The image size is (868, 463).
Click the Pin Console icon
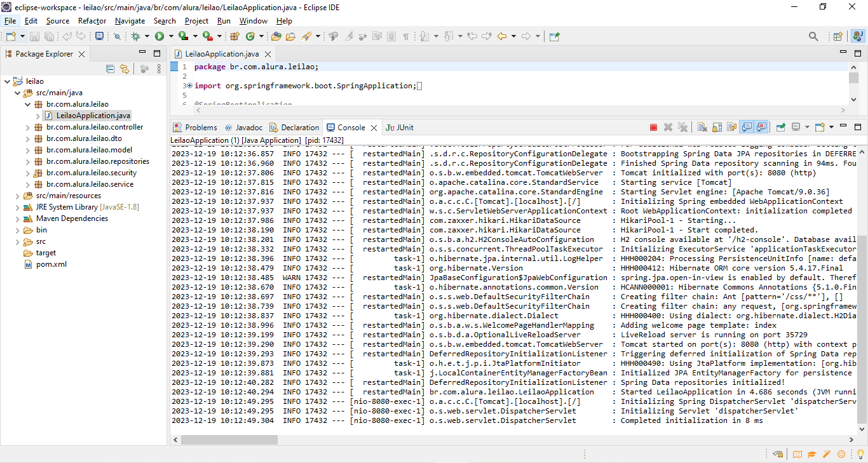point(780,127)
